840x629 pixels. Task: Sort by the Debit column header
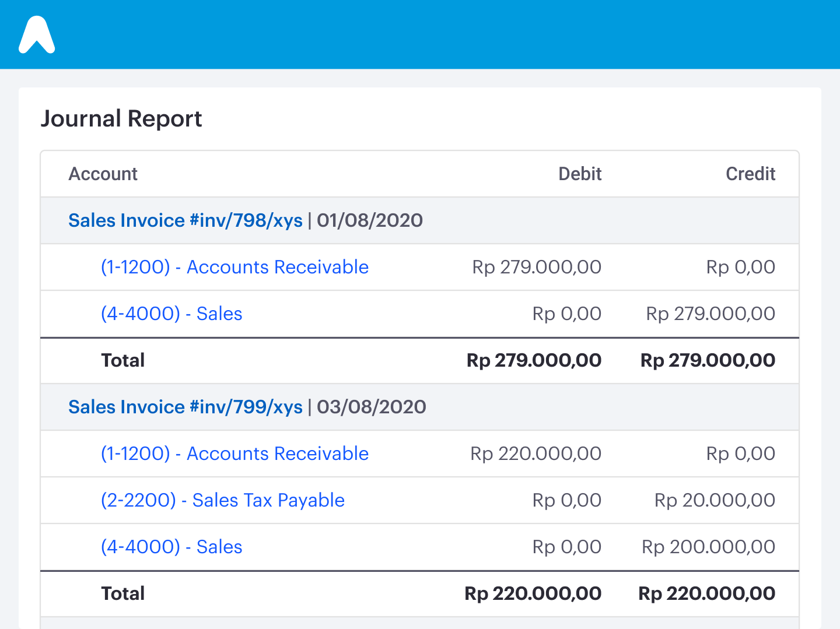coord(579,174)
